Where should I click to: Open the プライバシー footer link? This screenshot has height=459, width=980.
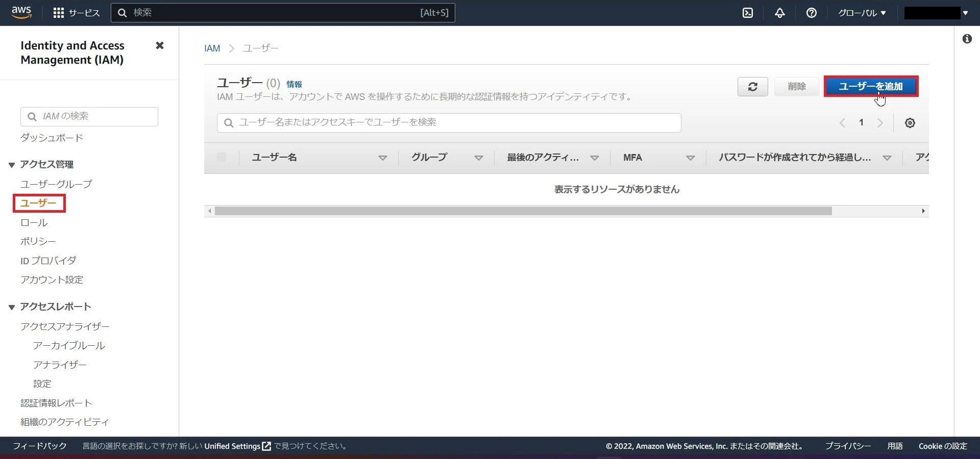pos(848,446)
